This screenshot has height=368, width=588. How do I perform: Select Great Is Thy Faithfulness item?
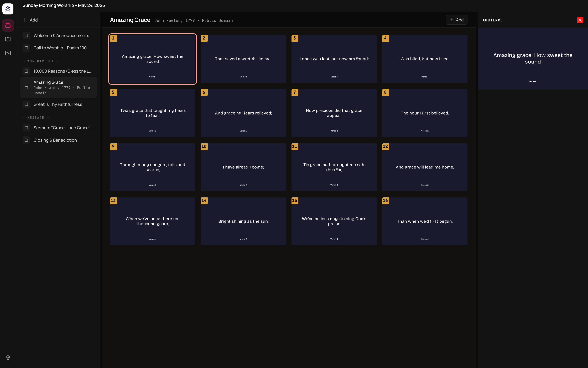[x=58, y=104]
